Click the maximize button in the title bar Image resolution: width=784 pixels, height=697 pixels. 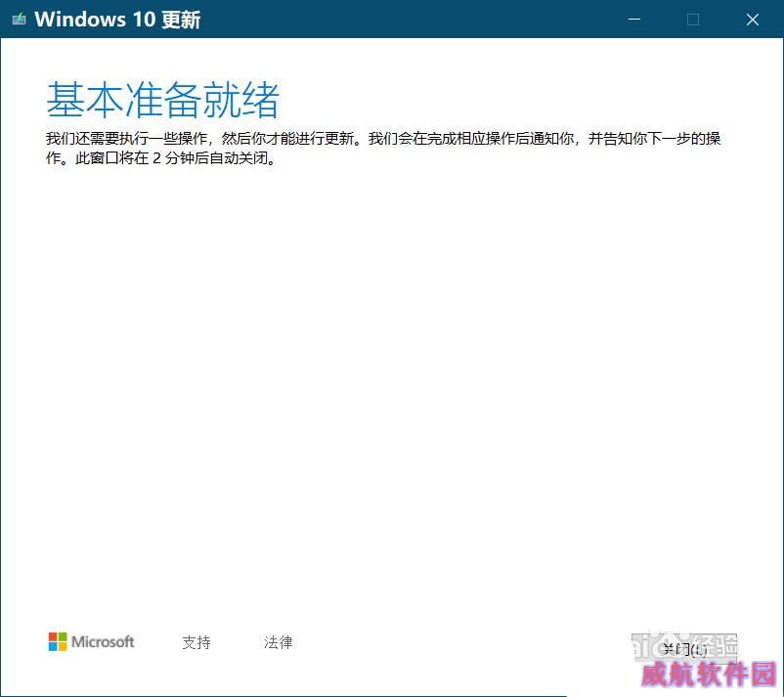tap(693, 20)
